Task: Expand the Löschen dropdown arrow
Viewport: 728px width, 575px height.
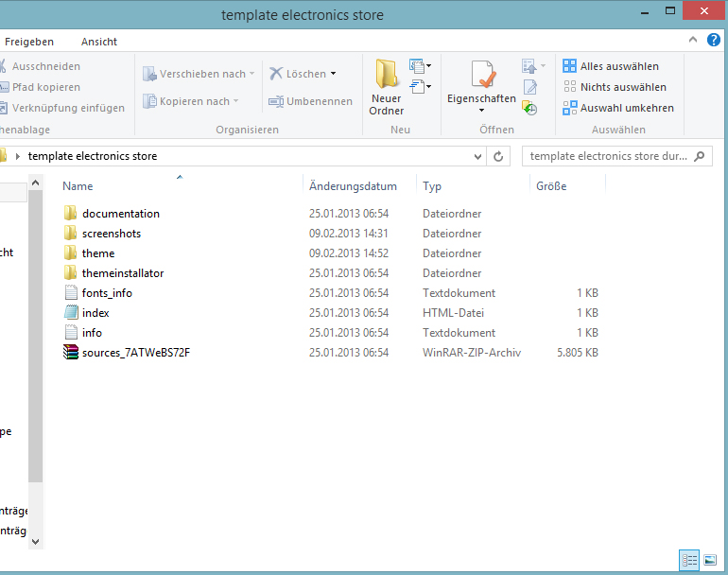Action: pyautogui.click(x=333, y=74)
